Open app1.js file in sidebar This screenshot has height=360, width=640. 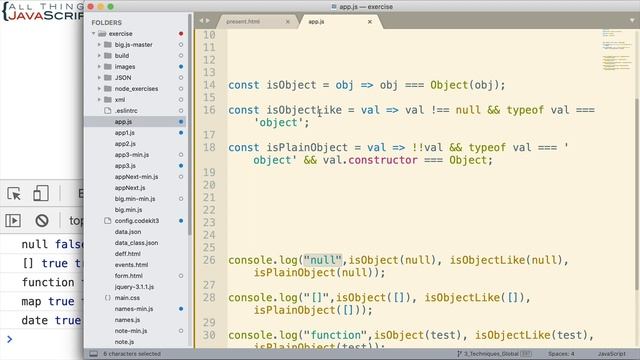(124, 133)
